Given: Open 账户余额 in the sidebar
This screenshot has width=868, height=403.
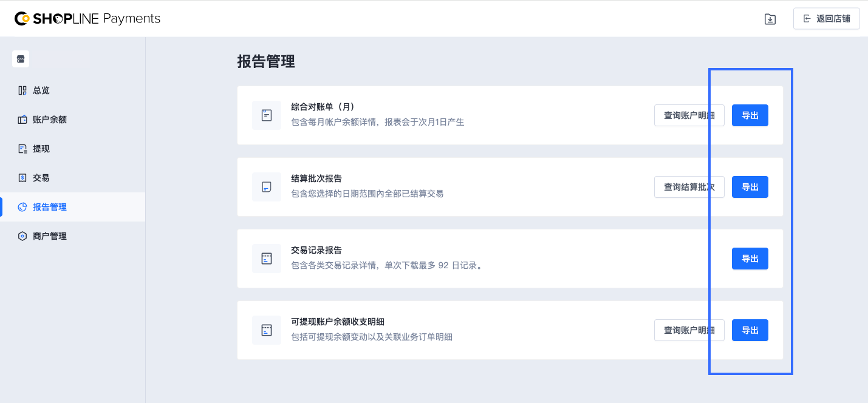Looking at the screenshot, I should point(49,120).
